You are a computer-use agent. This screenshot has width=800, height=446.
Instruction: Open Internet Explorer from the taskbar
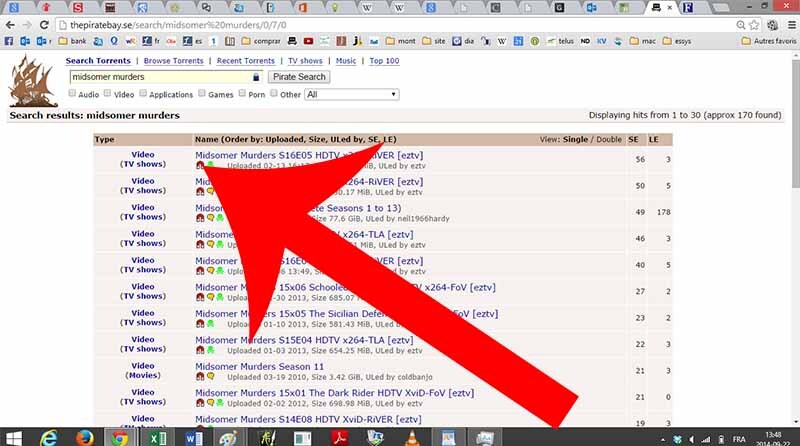coord(49,438)
